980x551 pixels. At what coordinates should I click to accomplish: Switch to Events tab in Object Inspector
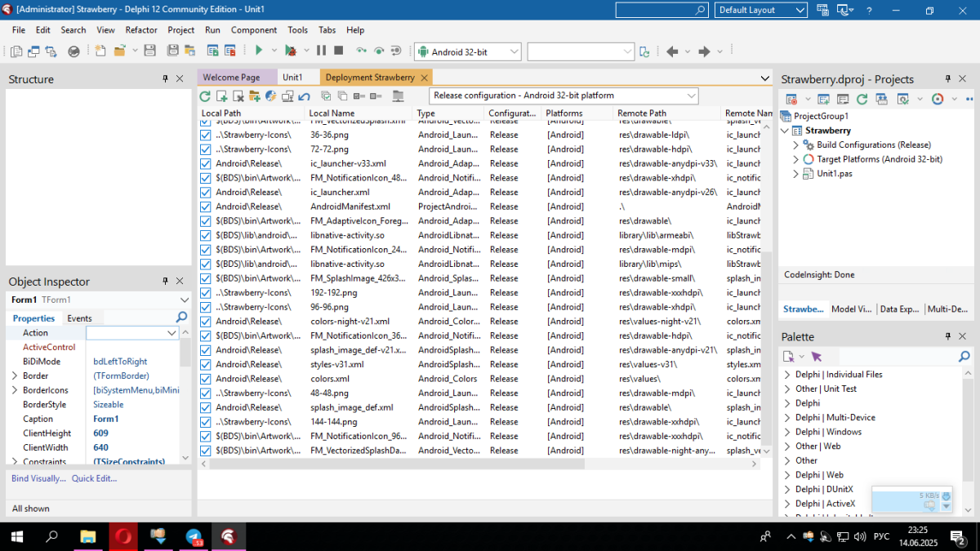[79, 318]
